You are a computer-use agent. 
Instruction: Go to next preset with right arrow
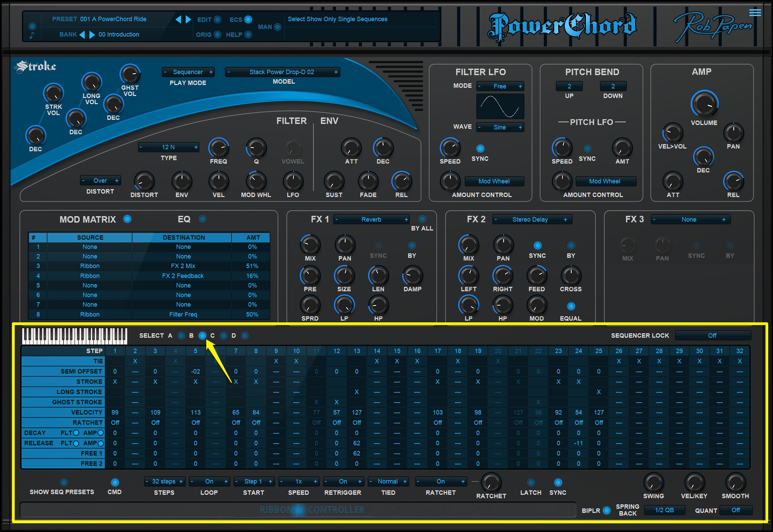pos(188,19)
